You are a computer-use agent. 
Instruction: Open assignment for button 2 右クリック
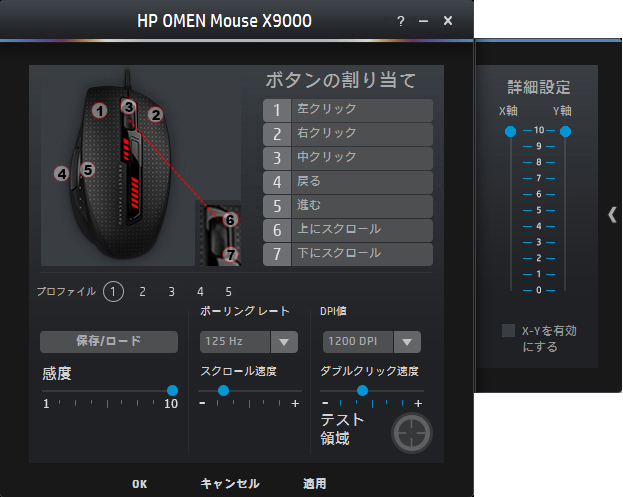(348, 134)
